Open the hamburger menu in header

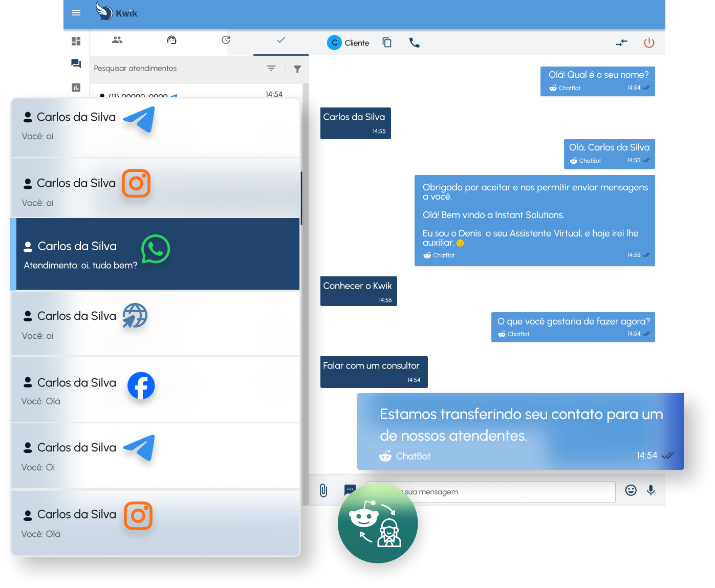coord(76,13)
